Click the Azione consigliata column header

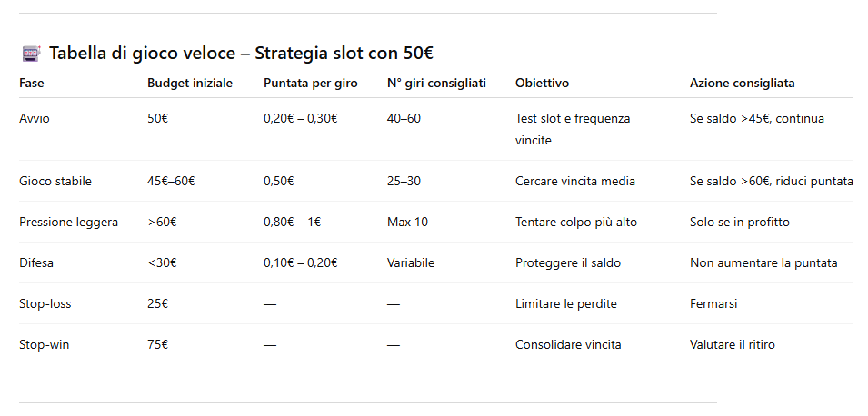pyautogui.click(x=742, y=84)
